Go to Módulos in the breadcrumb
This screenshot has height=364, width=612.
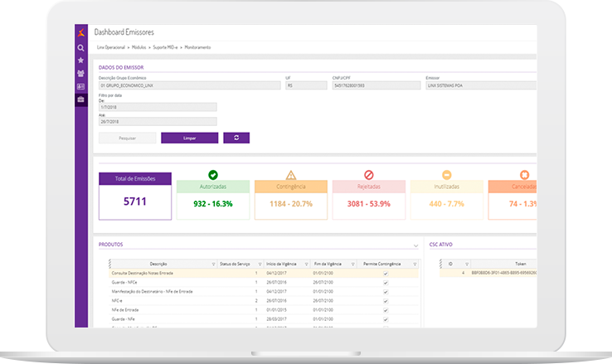click(x=139, y=47)
